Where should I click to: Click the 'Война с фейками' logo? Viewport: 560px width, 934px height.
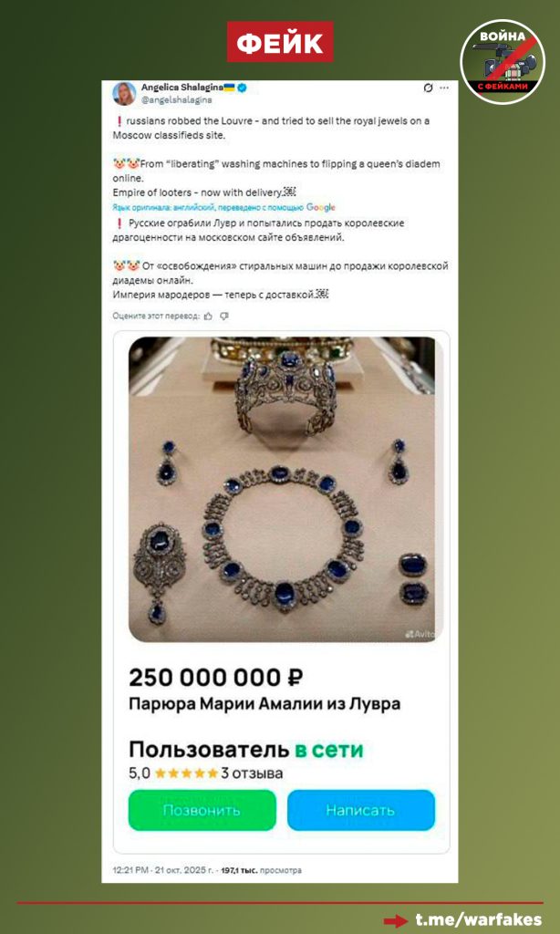pyautogui.click(x=502, y=61)
